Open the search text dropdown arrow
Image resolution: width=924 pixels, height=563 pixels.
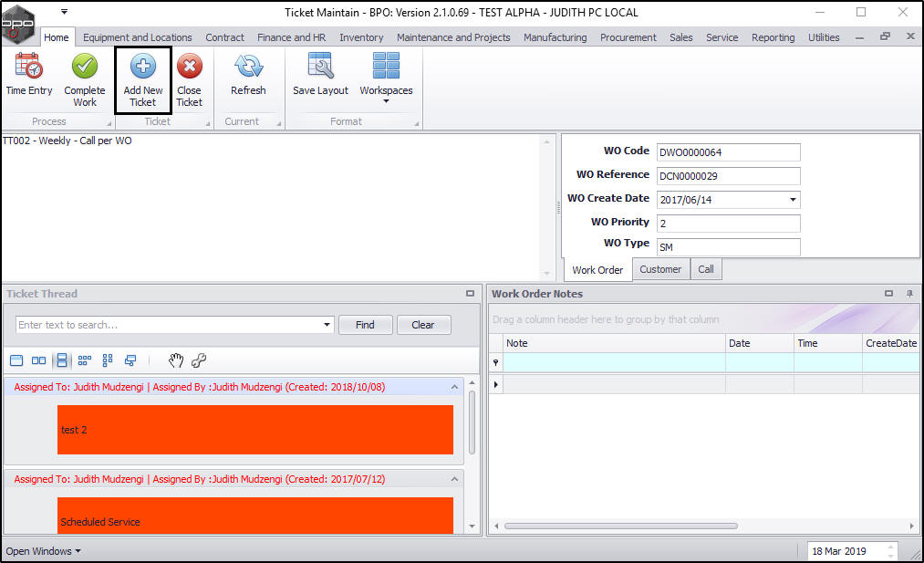click(327, 325)
